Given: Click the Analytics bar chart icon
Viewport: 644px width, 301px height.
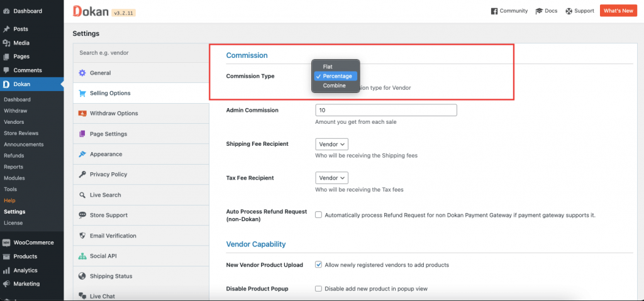Looking at the screenshot, I should click(6, 271).
